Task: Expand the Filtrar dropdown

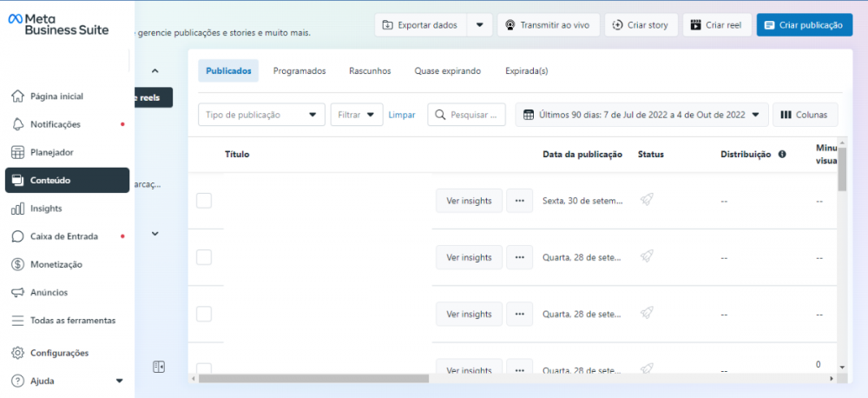Action: [356, 115]
